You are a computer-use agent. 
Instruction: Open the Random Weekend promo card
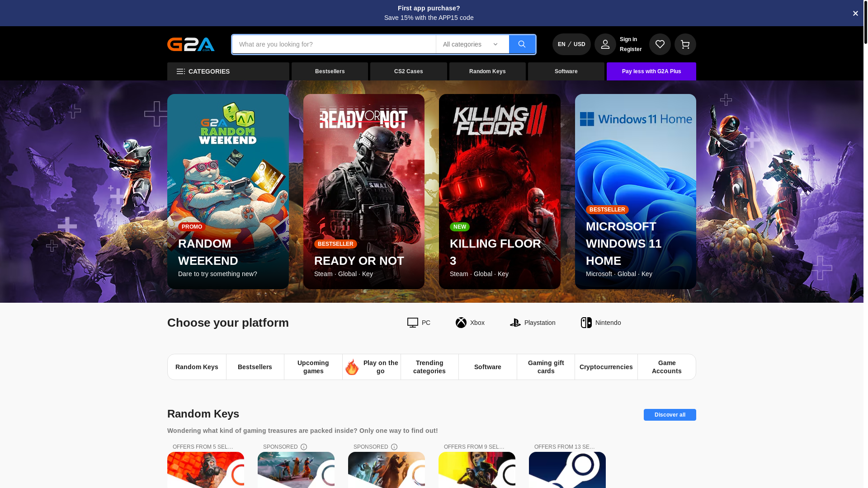click(x=228, y=192)
